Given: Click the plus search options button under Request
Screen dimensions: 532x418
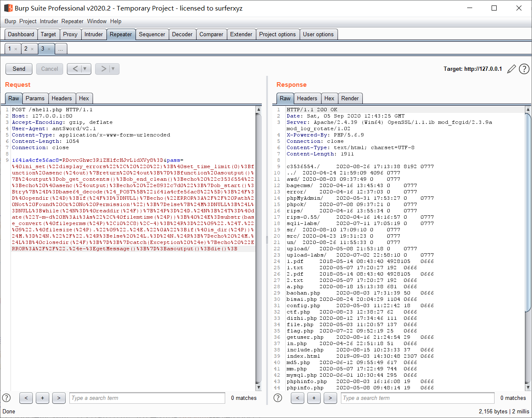Looking at the screenshot, I should [x=43, y=398].
